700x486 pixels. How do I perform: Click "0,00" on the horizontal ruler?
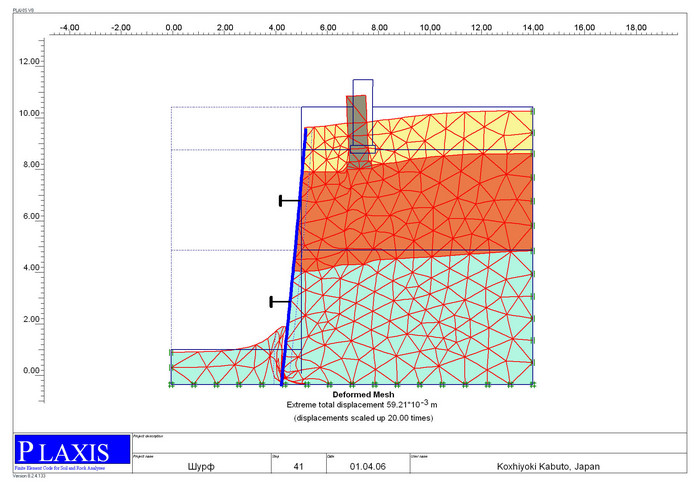pos(174,28)
